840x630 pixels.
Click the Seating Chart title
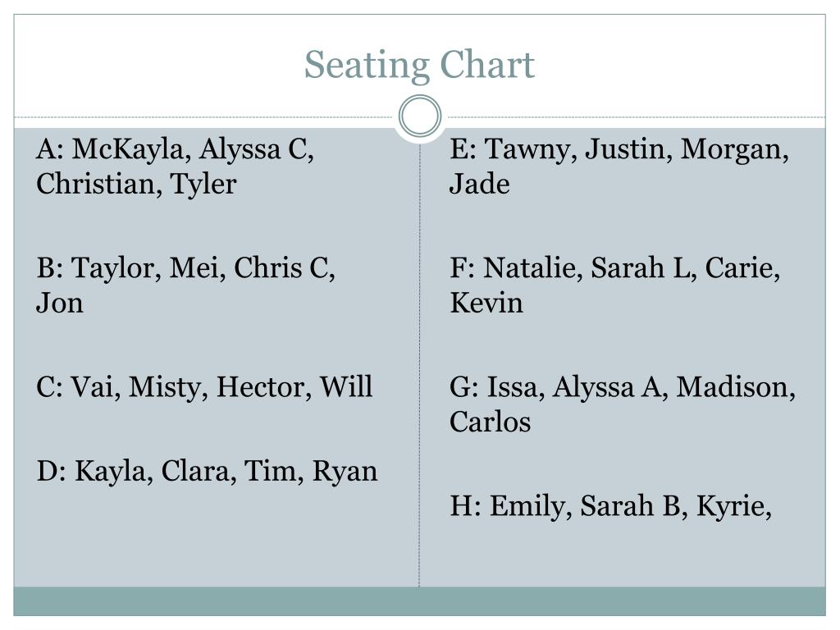coord(419,66)
